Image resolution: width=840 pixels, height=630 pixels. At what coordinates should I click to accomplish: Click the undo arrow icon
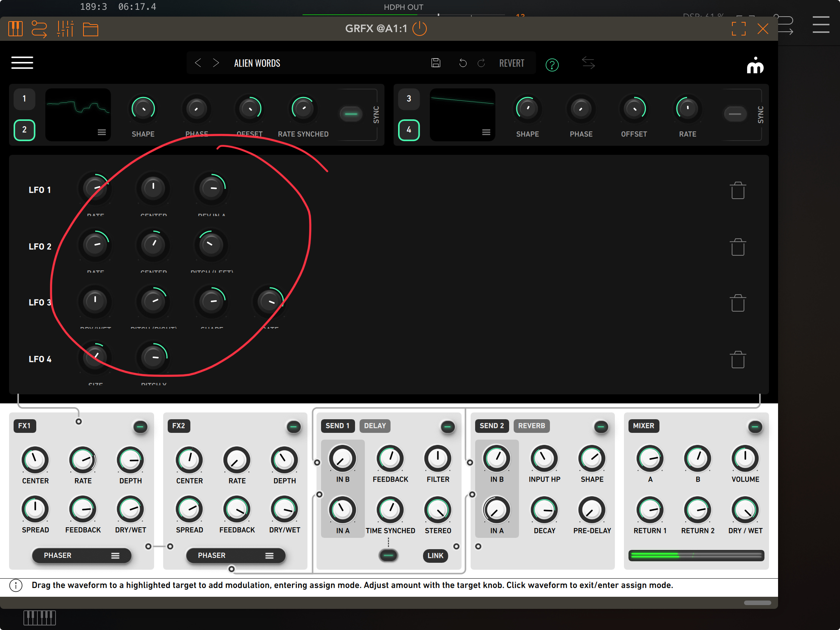click(463, 63)
